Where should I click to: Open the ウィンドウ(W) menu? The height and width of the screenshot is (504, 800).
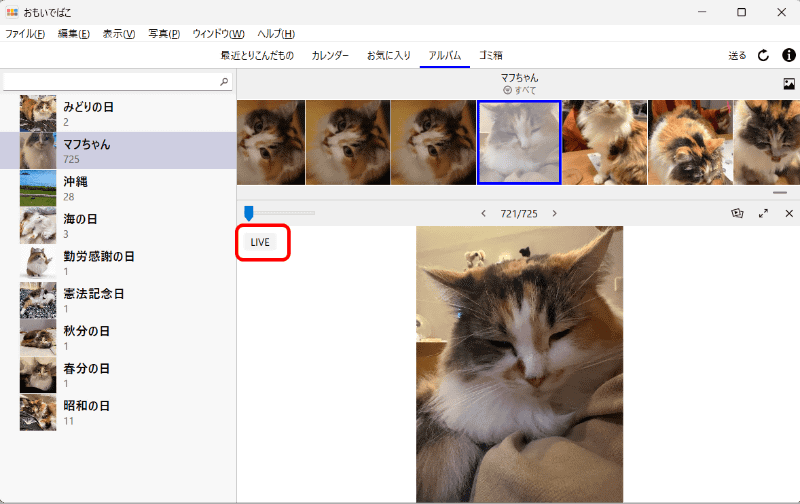pyautogui.click(x=218, y=34)
